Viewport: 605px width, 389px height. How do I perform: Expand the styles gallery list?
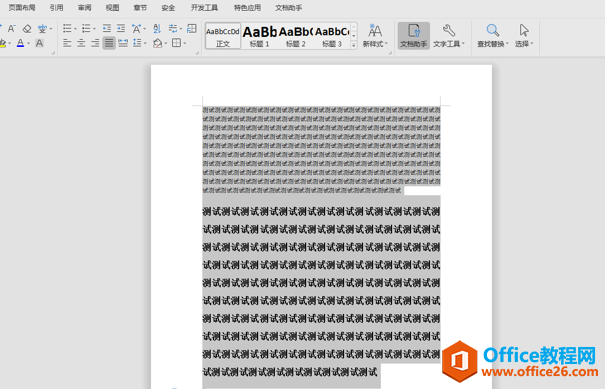(x=354, y=45)
